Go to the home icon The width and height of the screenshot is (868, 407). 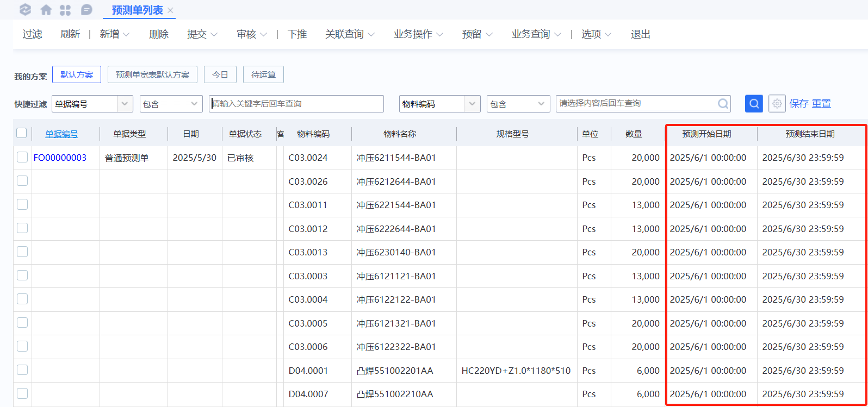pyautogui.click(x=46, y=10)
